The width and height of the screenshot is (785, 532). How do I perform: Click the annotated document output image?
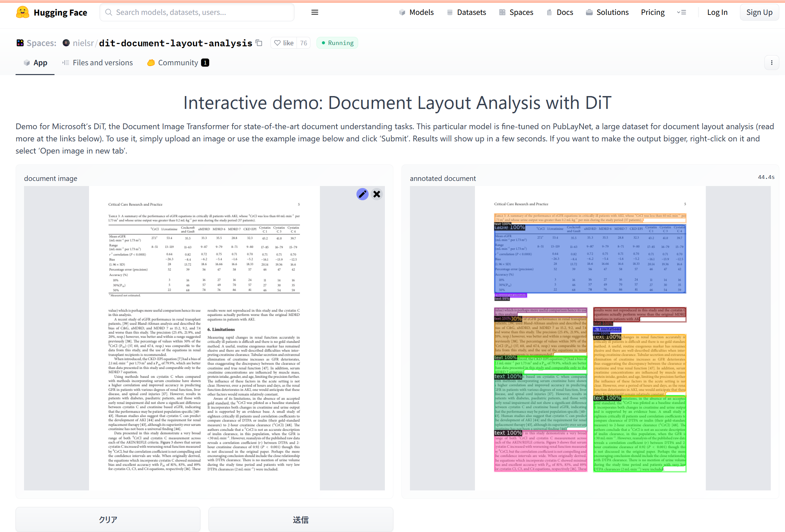point(590,338)
